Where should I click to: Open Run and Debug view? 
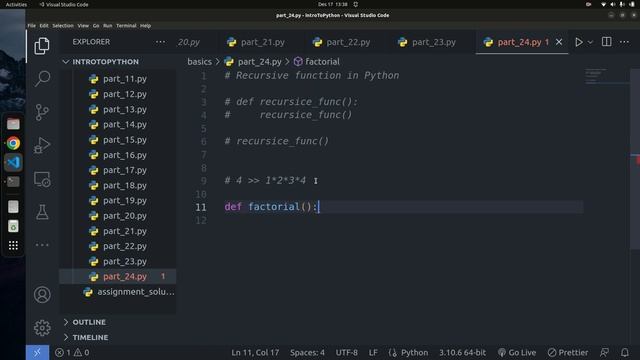(x=42, y=145)
